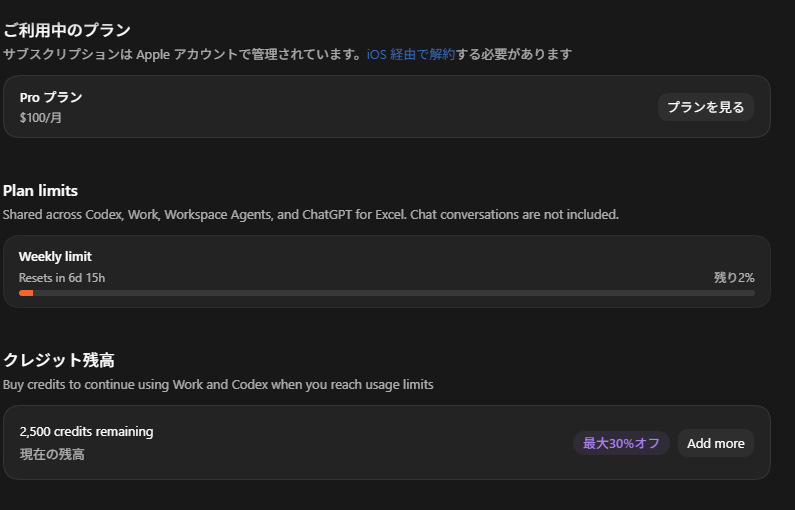Click the 現在の残高 label
This screenshot has height=510, width=795.
tap(52, 454)
